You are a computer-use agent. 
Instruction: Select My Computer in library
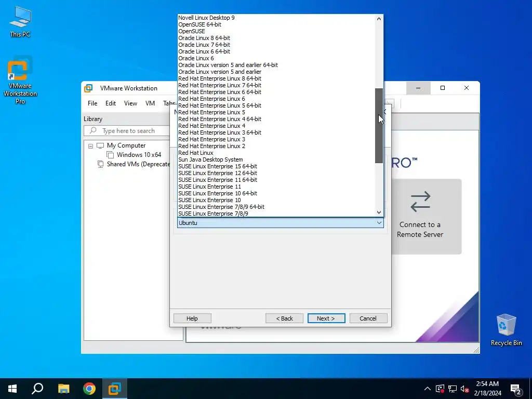point(126,145)
